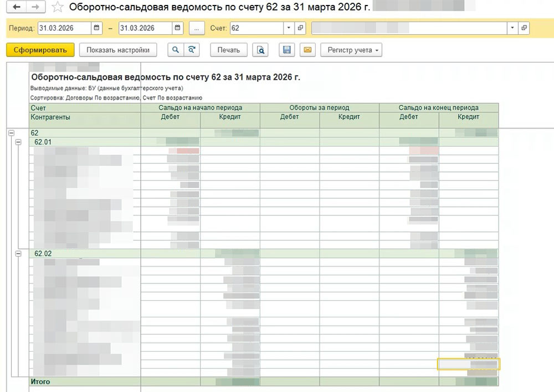554x392 pixels.
Task: Expand the organization dropdown list
Action: pos(512,28)
